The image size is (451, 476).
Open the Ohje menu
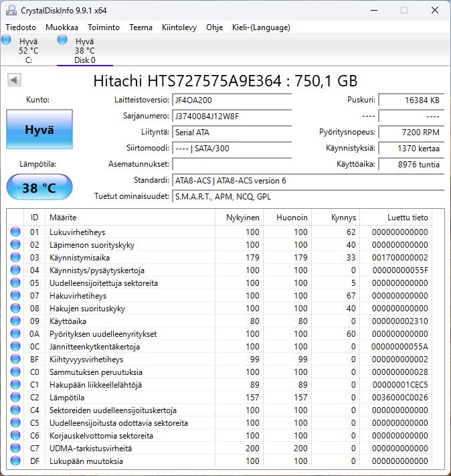[214, 27]
